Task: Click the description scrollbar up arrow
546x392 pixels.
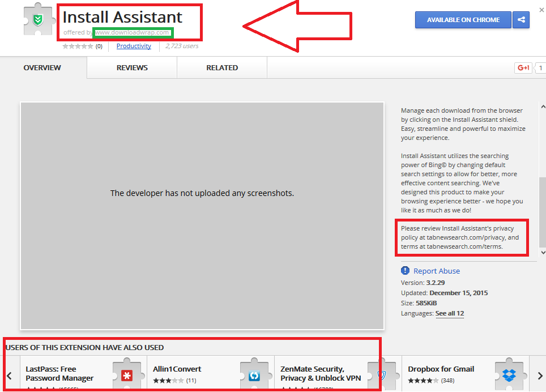Action: point(543,107)
